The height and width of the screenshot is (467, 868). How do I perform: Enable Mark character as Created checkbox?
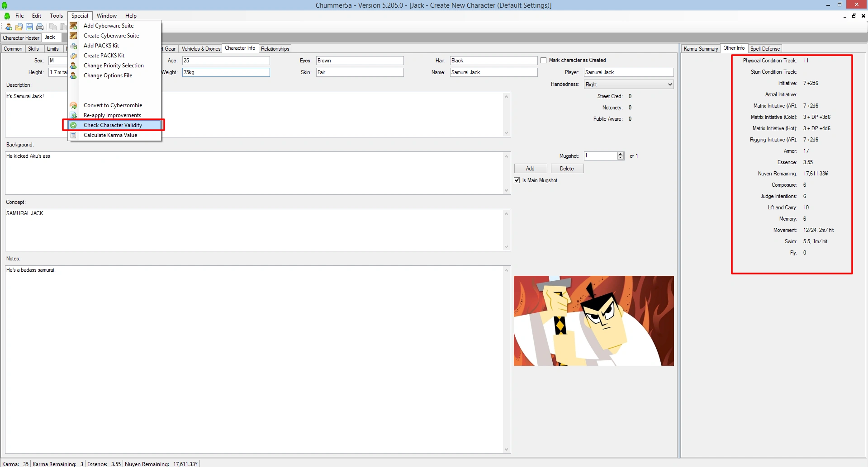(x=544, y=61)
